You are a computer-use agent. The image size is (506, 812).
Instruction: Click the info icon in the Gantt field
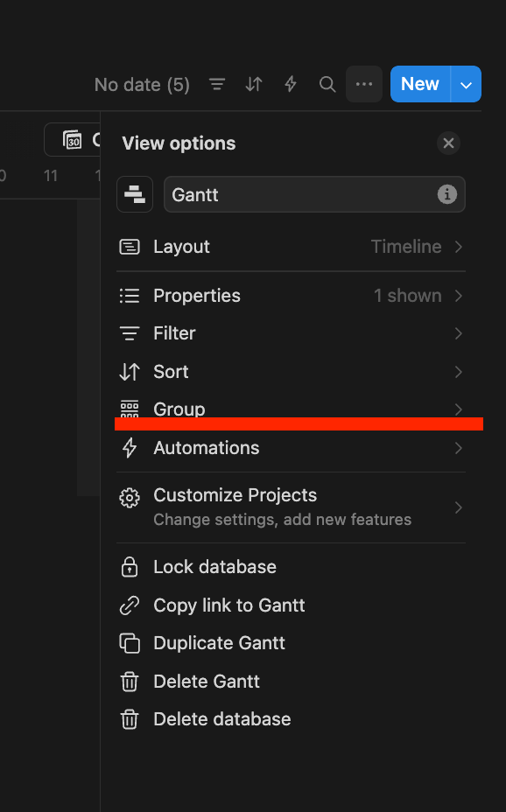point(447,195)
